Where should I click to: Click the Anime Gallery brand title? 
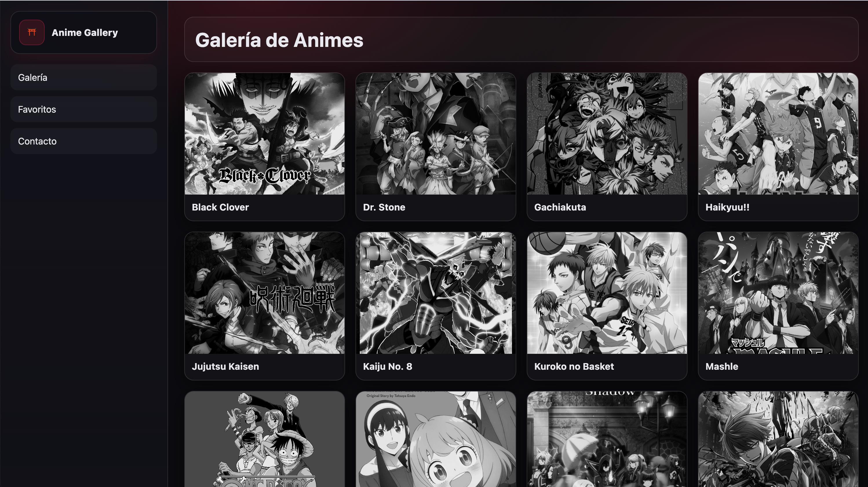85,33
